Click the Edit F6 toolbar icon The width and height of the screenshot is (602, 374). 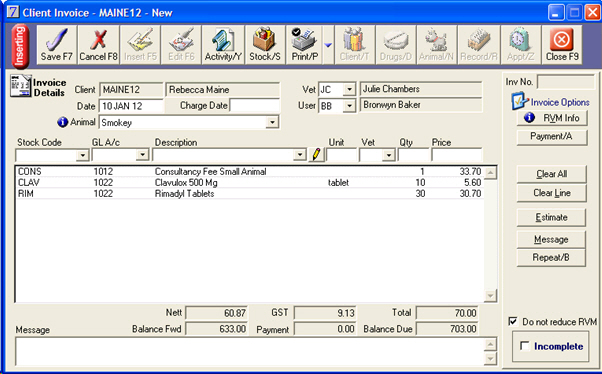point(181,45)
